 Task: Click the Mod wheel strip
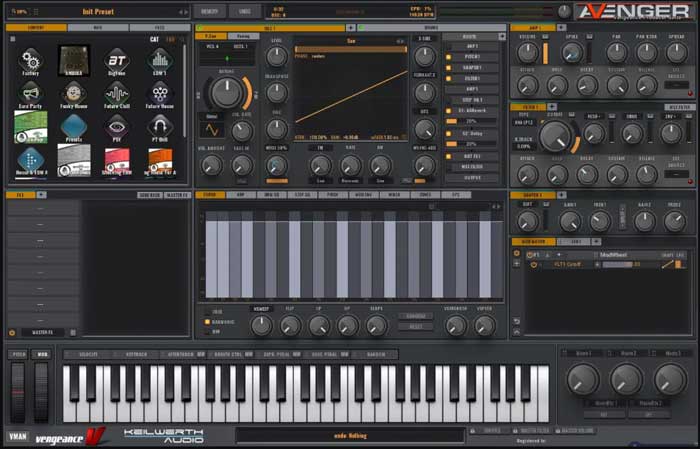pyautogui.click(x=41, y=393)
